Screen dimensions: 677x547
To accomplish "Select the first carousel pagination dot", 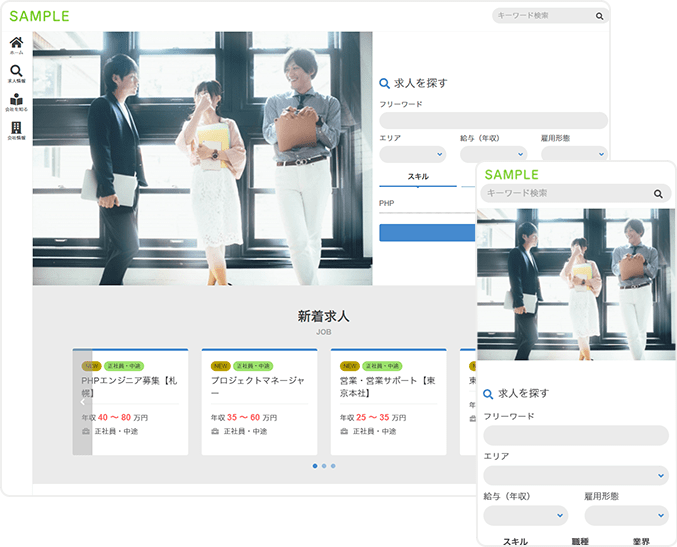I will [315, 466].
